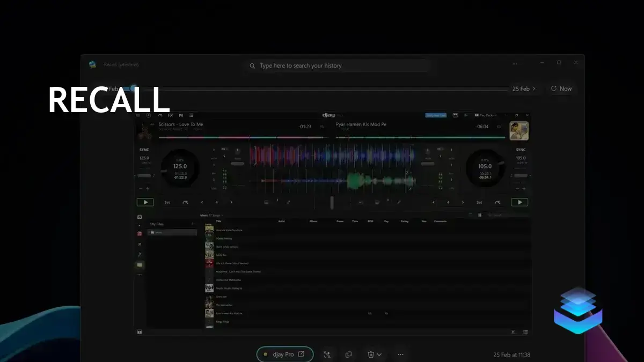This screenshot has height=362, width=644.
Task: Click the left deck jump arrow icon
Action: click(186, 202)
